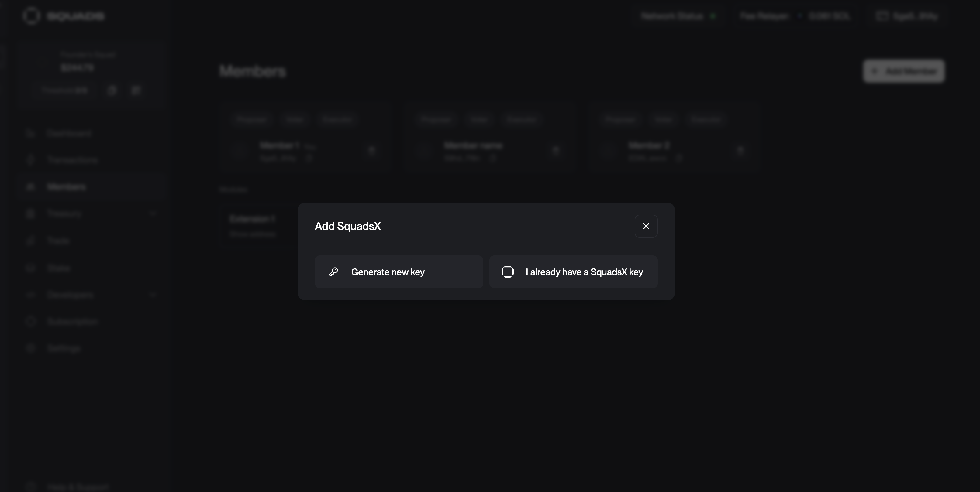
Task: Click the Subscription icon in the sidebar
Action: [31, 322]
